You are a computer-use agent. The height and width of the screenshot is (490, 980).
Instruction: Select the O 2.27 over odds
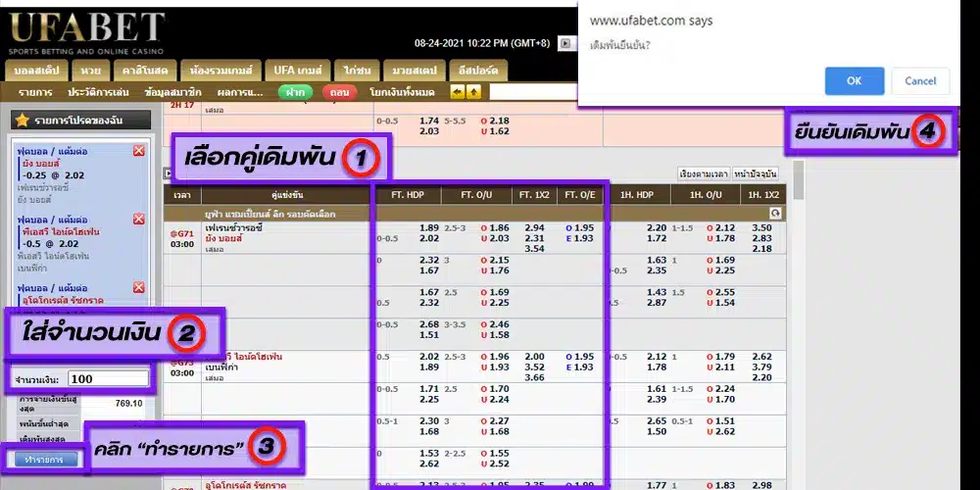(494, 421)
